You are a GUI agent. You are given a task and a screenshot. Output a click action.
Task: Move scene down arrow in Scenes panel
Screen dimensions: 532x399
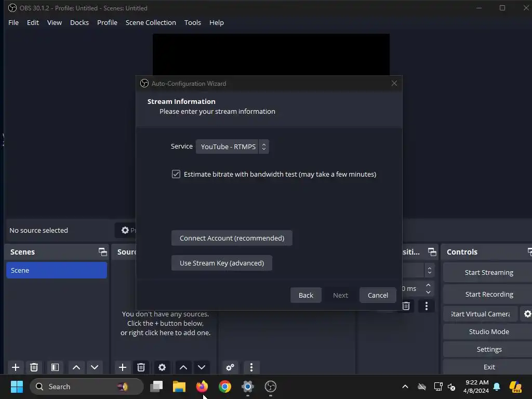95,367
